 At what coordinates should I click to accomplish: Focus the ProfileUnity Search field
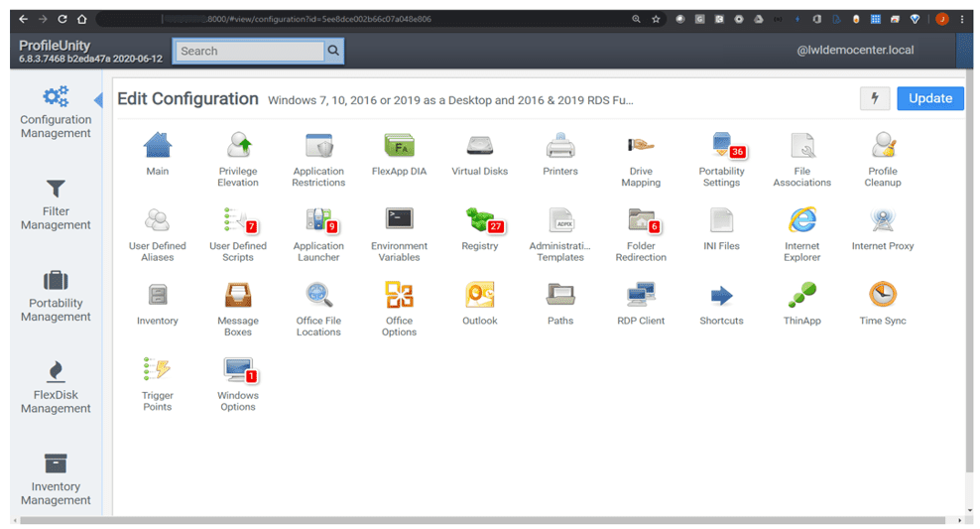pos(249,51)
